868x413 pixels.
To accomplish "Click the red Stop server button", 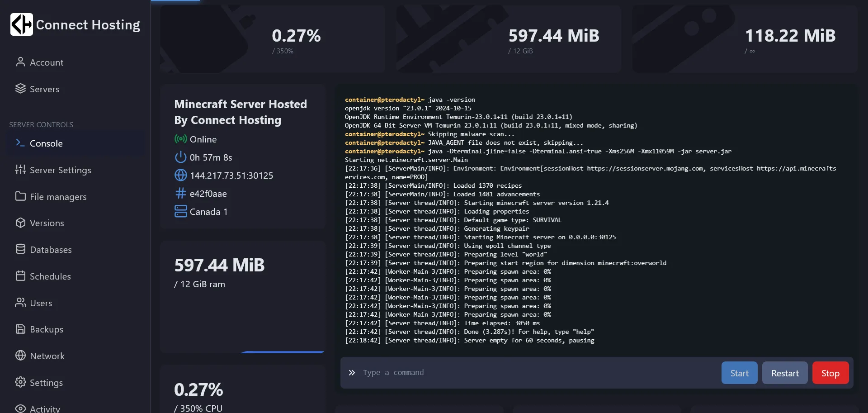I will 830,373.
